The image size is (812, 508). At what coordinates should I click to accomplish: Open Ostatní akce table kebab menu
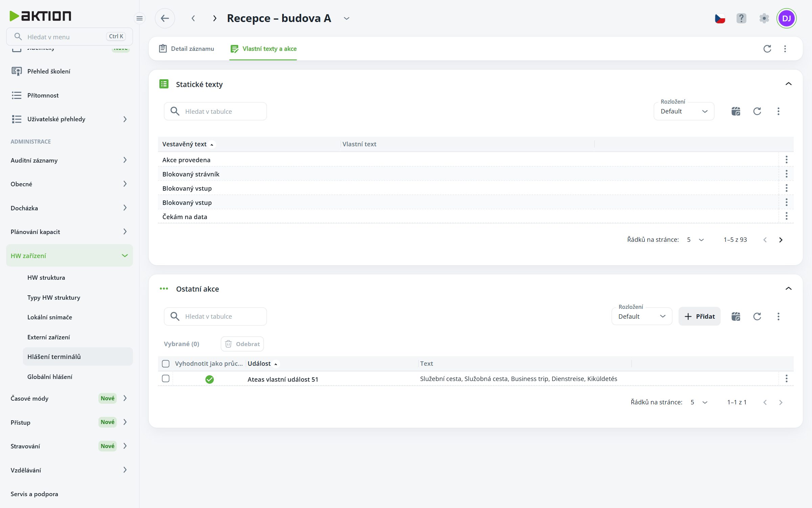(778, 316)
